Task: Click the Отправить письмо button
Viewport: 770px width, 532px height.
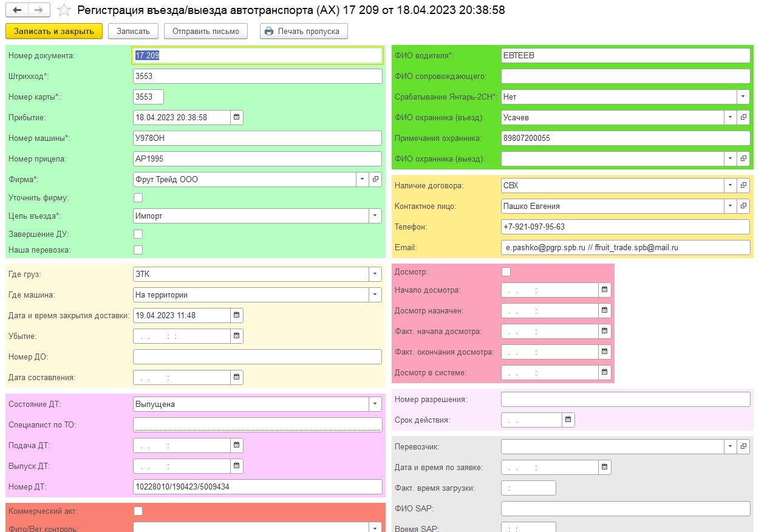Action: (x=206, y=31)
